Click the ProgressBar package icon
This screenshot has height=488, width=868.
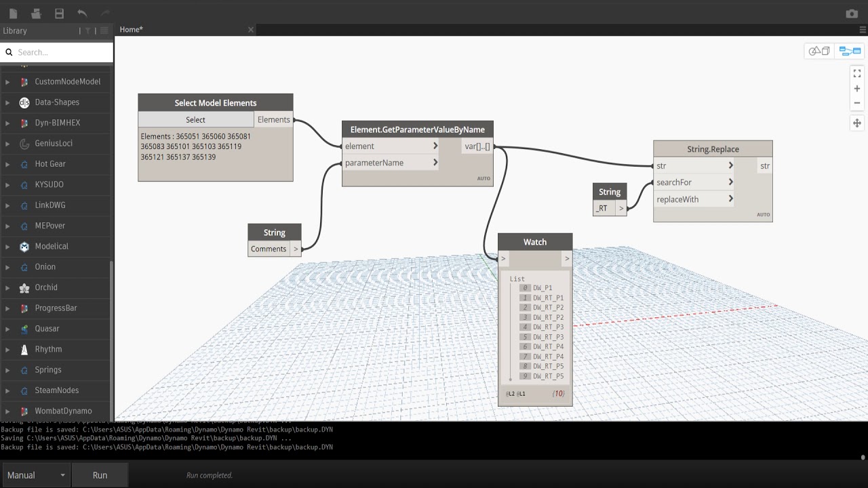coord(24,308)
